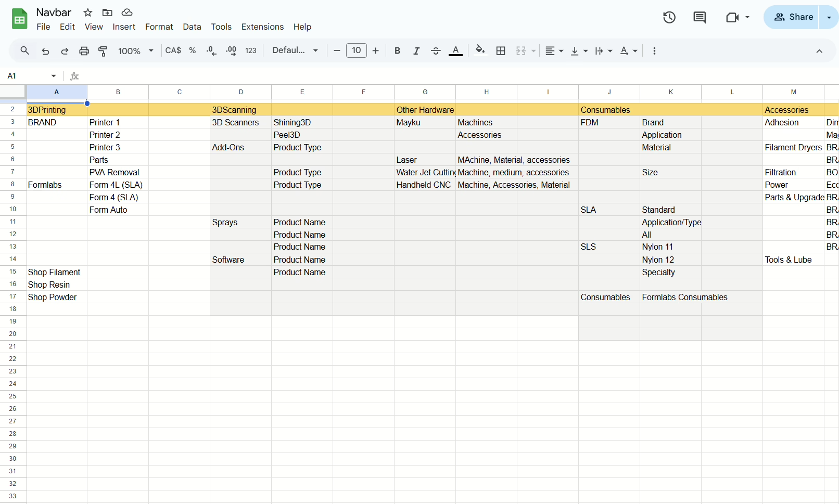Image resolution: width=839 pixels, height=504 pixels.
Task: Select the 3DPrinting cell
Action: [57, 110]
